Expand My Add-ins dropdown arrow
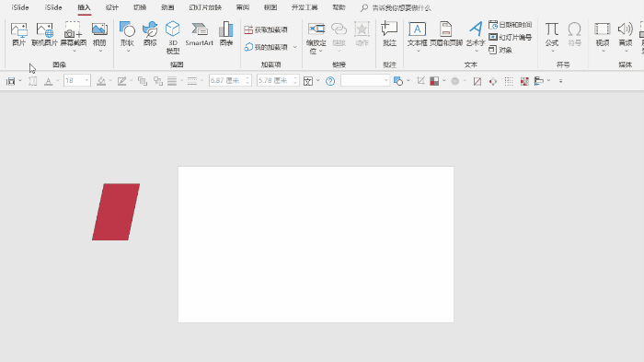The height and width of the screenshot is (362, 644). [x=295, y=47]
